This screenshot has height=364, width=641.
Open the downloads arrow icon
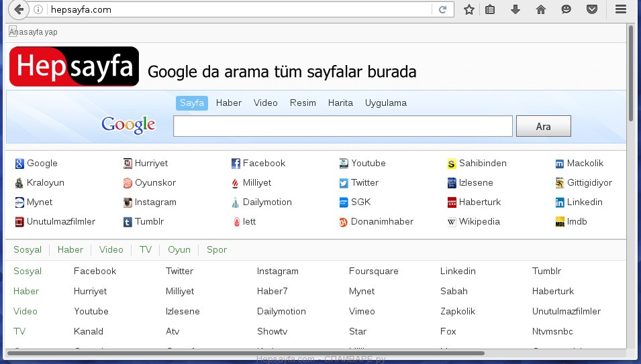(x=515, y=9)
